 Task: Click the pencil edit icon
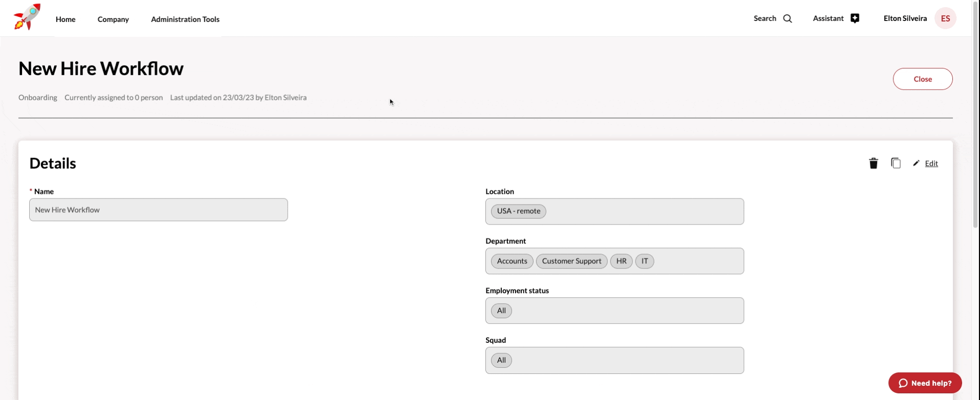pyautogui.click(x=916, y=163)
